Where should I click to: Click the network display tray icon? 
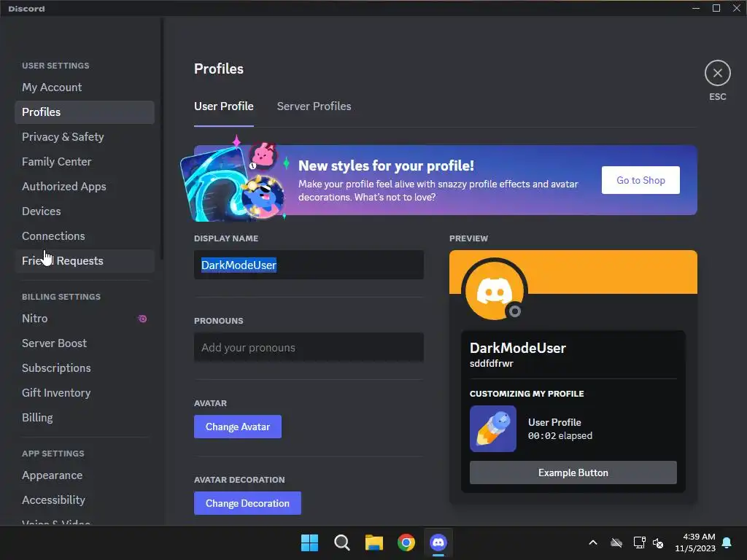pyautogui.click(x=639, y=542)
